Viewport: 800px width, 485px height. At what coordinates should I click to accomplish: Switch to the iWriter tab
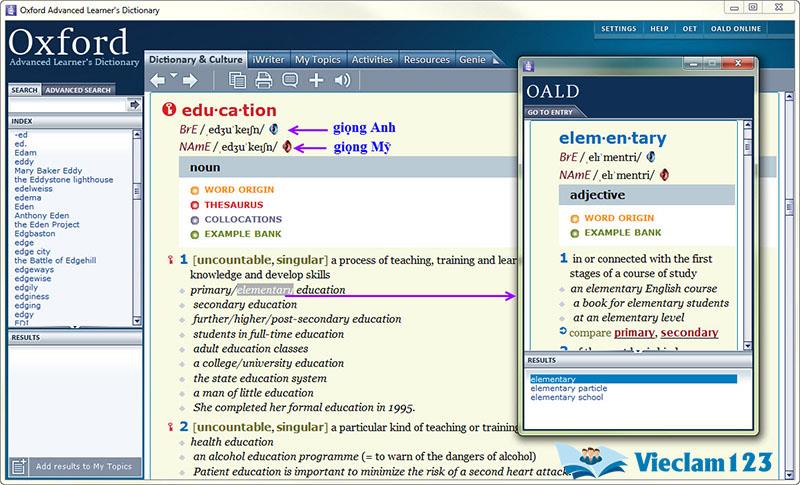tap(266, 60)
